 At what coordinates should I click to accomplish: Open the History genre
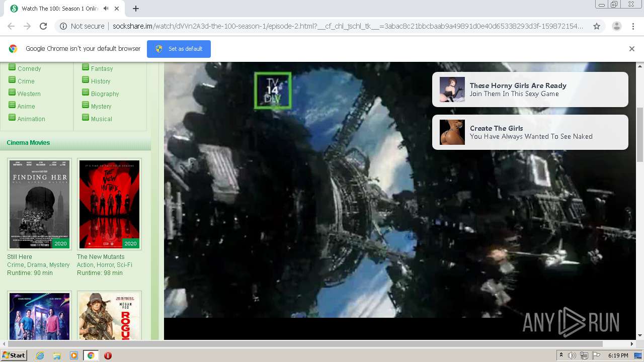coord(101,81)
